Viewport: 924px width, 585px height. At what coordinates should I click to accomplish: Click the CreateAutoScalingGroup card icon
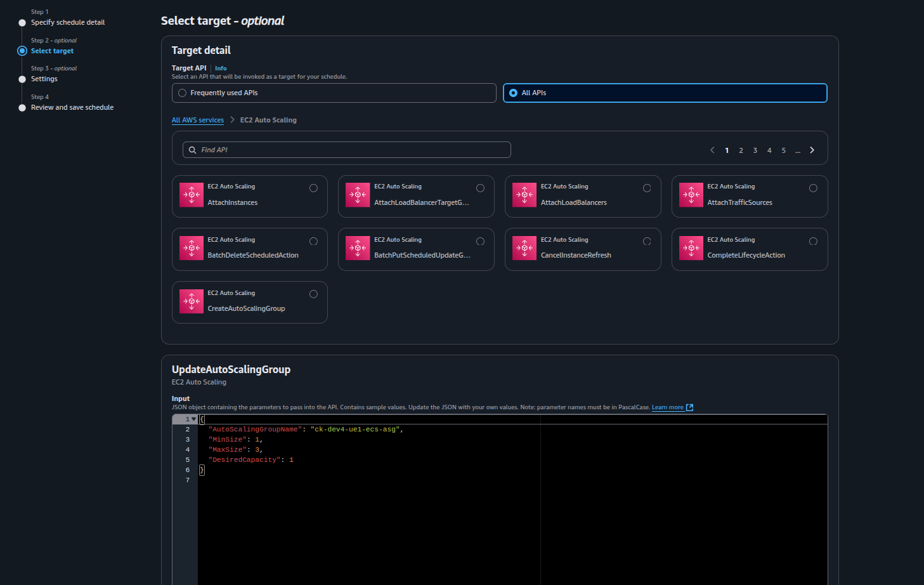[192, 301]
